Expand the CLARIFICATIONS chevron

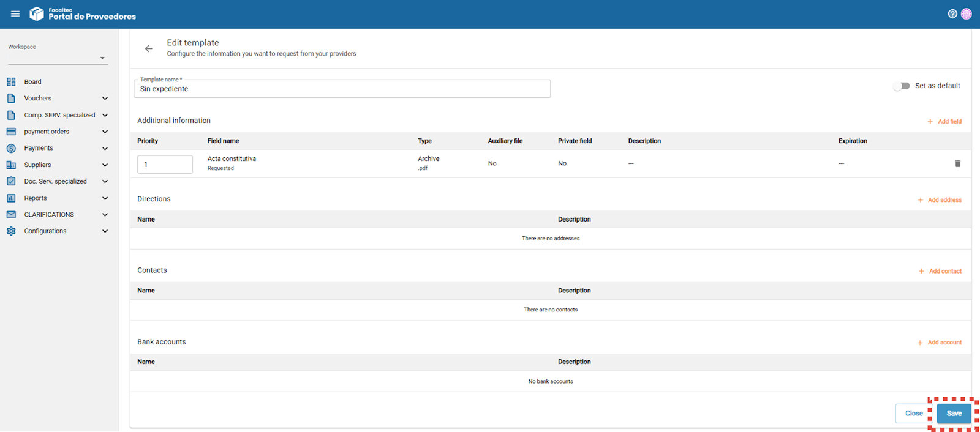pyautogui.click(x=105, y=215)
